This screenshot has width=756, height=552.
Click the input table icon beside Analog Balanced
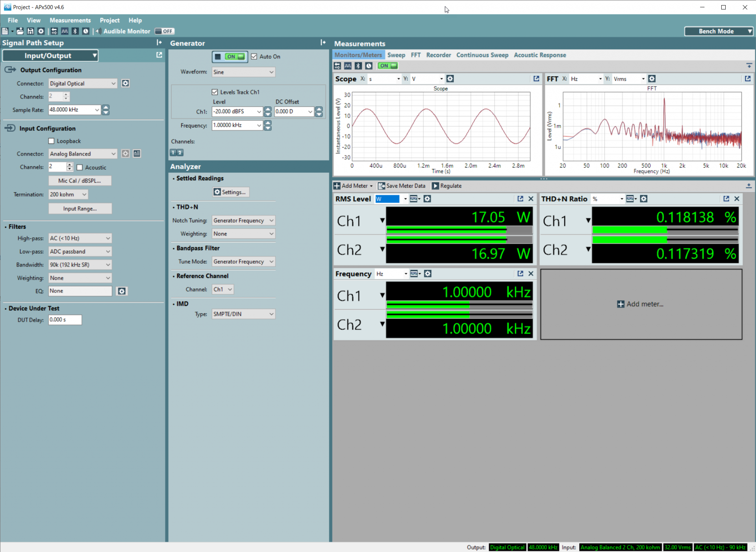(x=137, y=153)
